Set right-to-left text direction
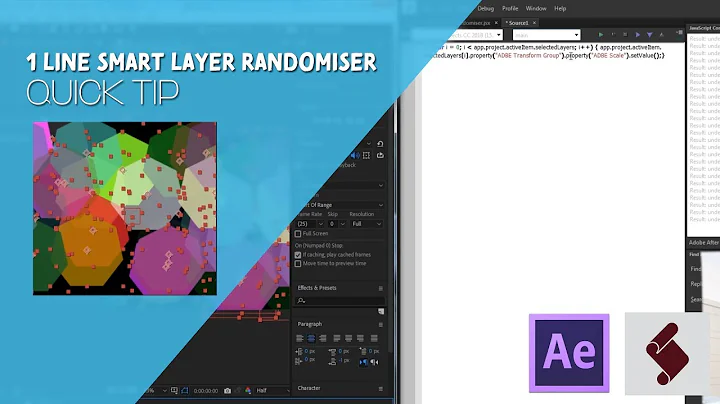 (375, 362)
